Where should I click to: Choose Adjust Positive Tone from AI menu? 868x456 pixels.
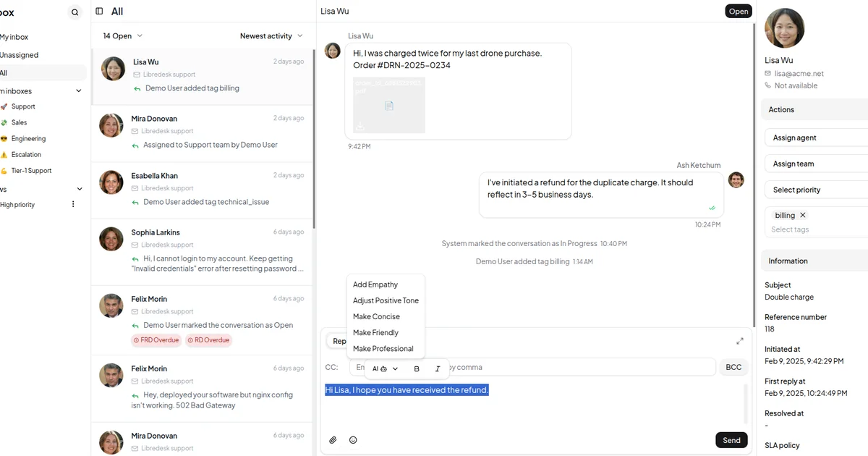click(386, 300)
